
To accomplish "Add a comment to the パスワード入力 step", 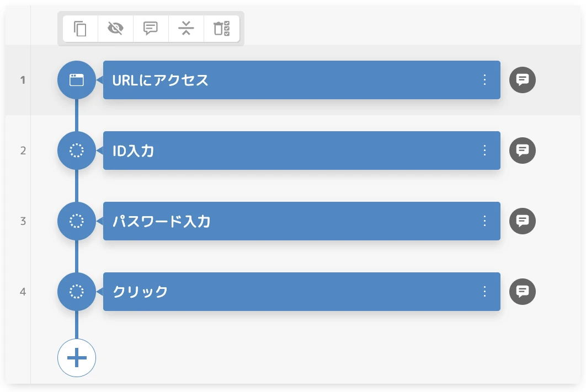I will coord(523,221).
